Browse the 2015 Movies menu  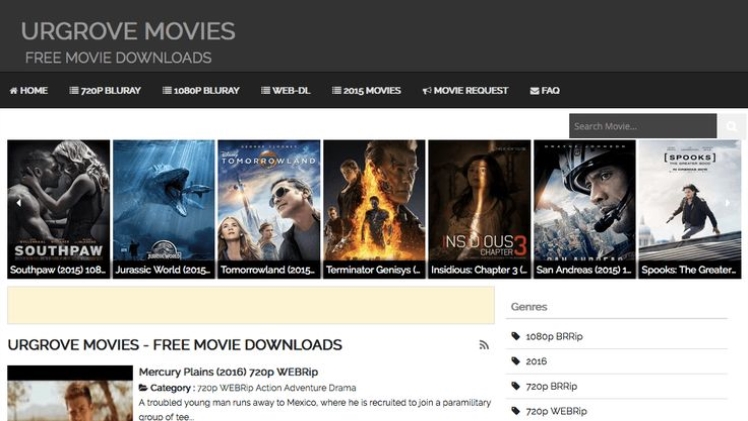click(x=366, y=91)
